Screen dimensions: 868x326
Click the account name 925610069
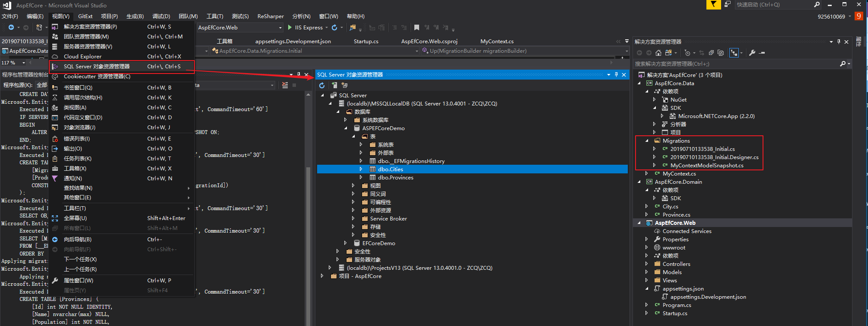tap(831, 16)
